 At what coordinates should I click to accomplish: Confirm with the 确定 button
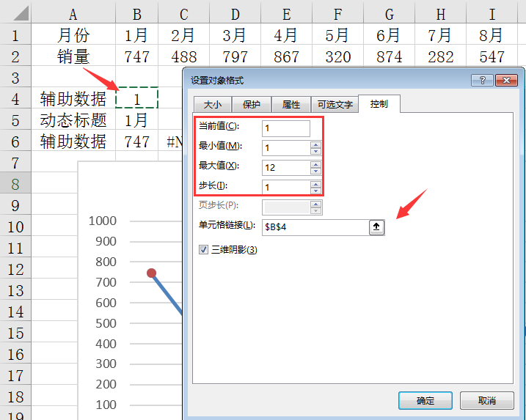coord(425,400)
